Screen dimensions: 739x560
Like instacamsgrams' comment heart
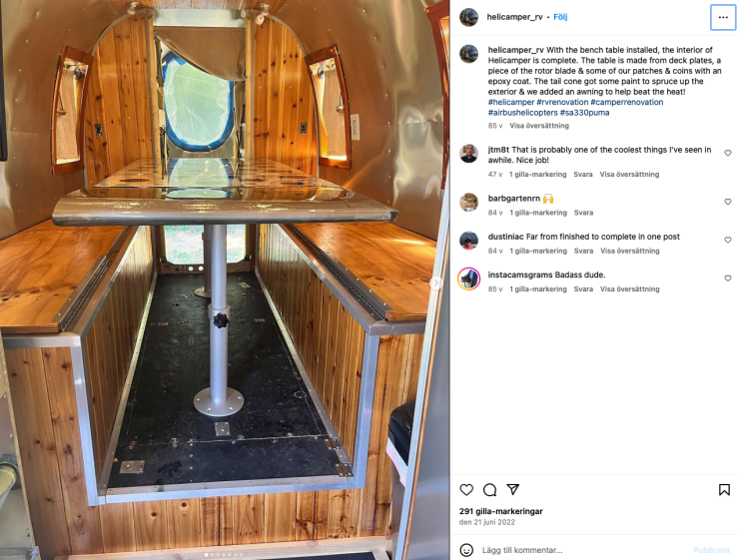tap(728, 279)
